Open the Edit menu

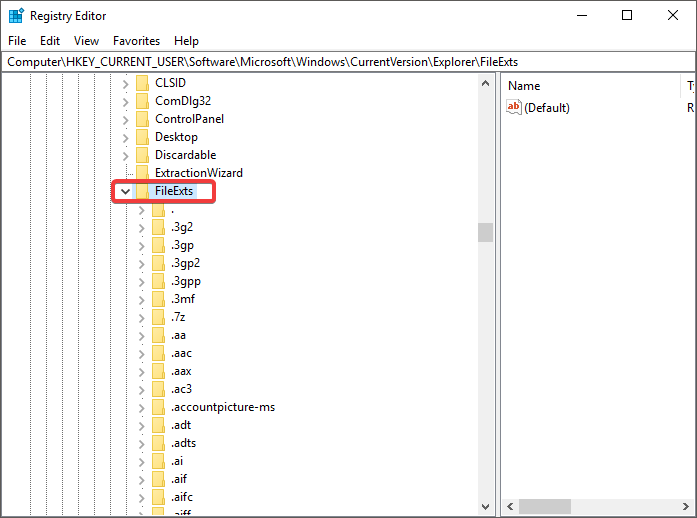[50, 41]
